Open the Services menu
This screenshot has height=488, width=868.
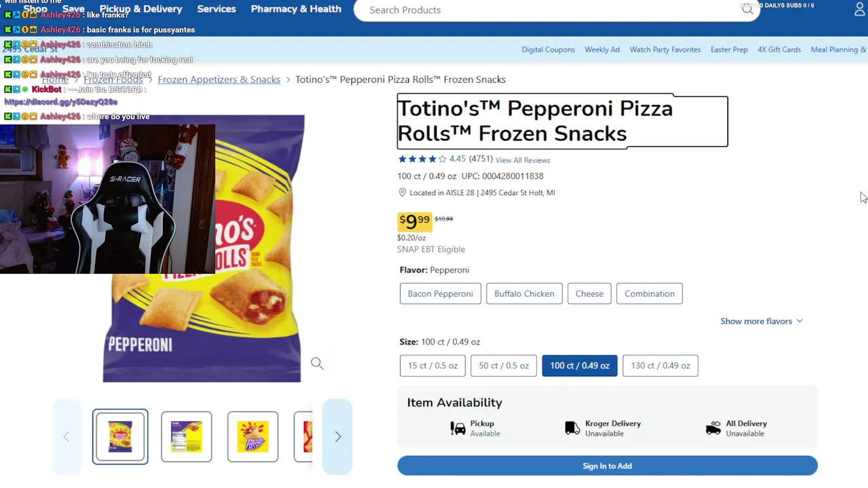tap(216, 9)
